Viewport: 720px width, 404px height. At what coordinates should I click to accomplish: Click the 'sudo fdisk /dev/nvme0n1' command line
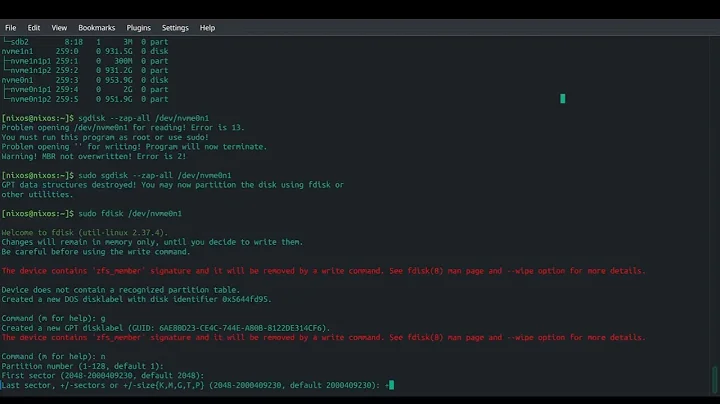pyautogui.click(x=130, y=213)
